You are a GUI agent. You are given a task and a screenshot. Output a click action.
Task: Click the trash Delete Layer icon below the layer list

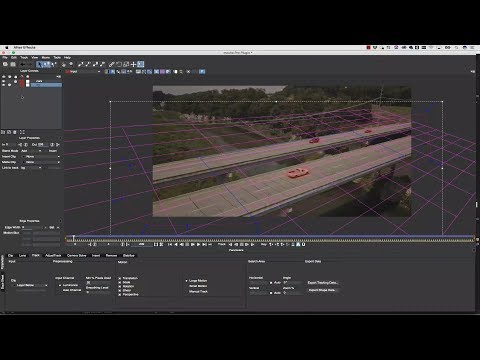15,132
